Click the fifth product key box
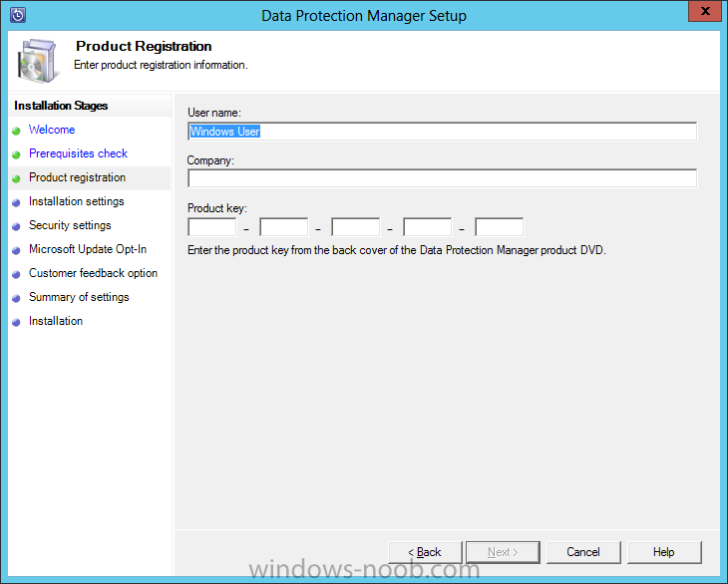Image resolution: width=728 pixels, height=584 pixels. (x=499, y=227)
